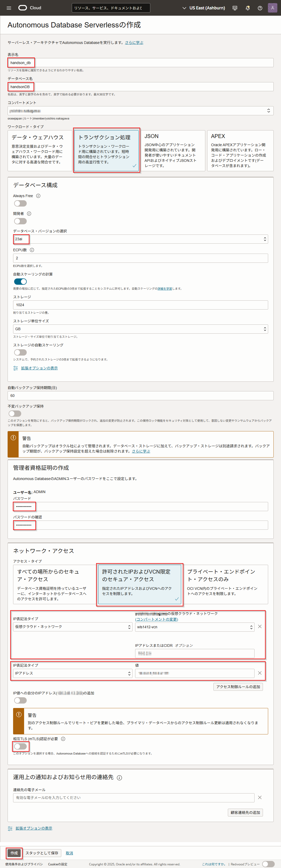The width and height of the screenshot is (281, 868).
Task: Open the US East (Ashburn) region dropdown
Action: pos(204,8)
